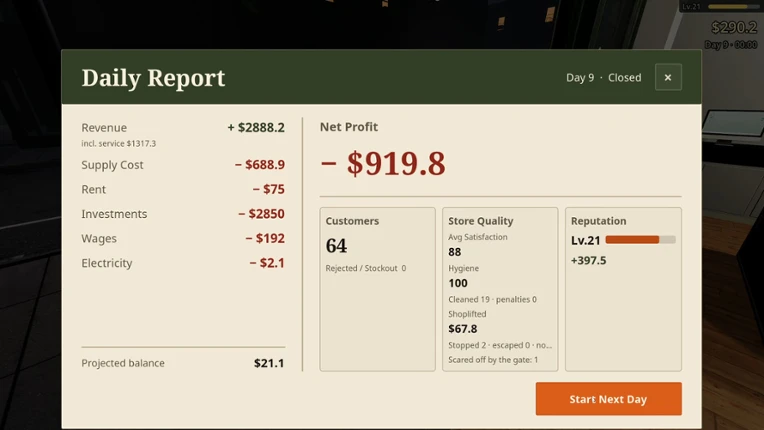Click the Reputation level progress bar
The width and height of the screenshot is (764, 430).
pyautogui.click(x=640, y=240)
